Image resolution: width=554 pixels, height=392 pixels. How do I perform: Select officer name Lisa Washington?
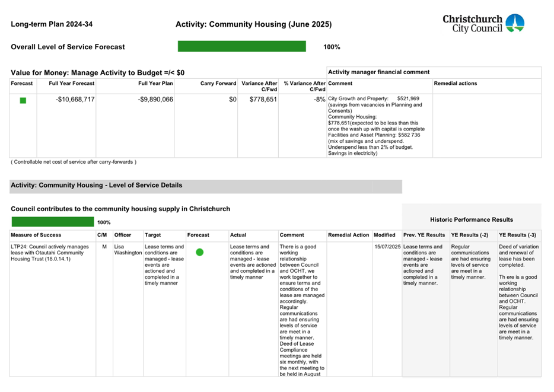pos(128,250)
